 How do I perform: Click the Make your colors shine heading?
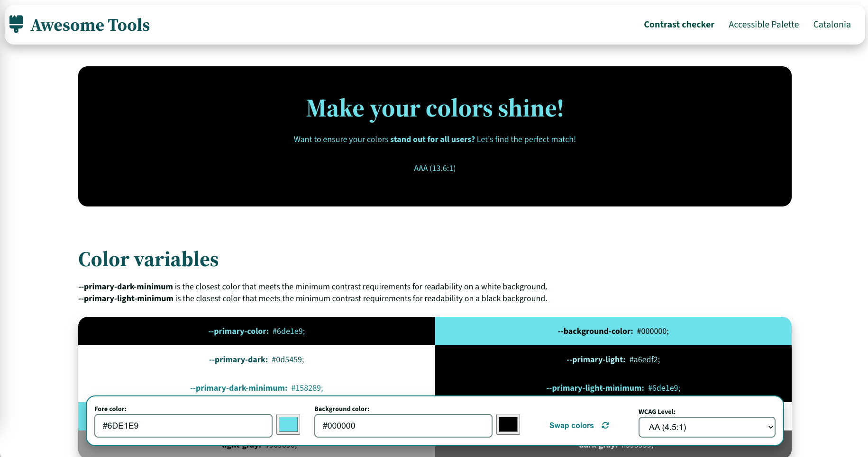pyautogui.click(x=435, y=108)
